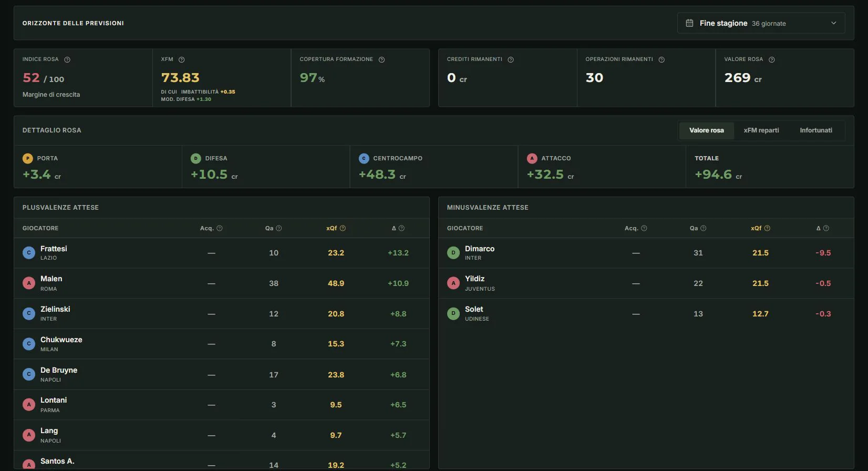Click the GIOCATORE header in Minusvalenze Attese

(465, 228)
